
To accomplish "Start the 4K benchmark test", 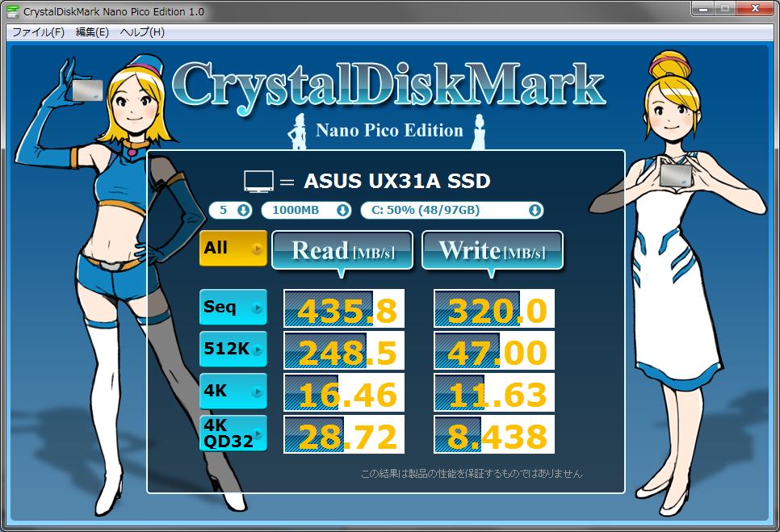I will (x=233, y=392).
